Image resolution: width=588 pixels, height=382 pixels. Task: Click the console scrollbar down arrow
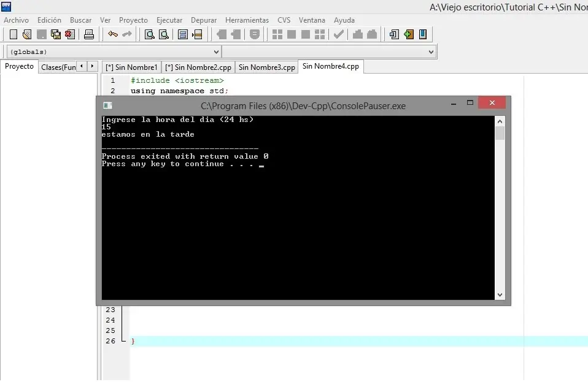[500, 295]
